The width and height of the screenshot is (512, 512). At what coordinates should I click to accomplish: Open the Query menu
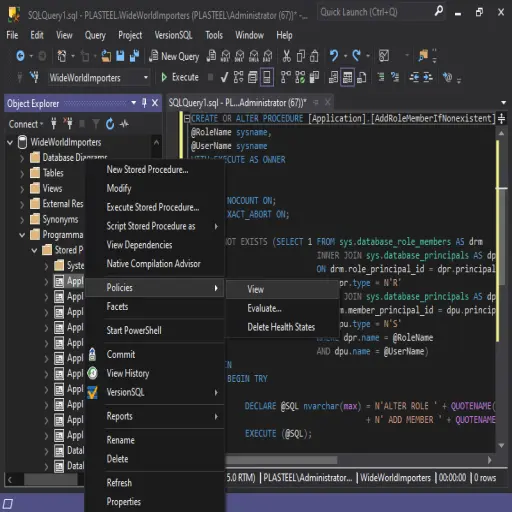(x=95, y=35)
